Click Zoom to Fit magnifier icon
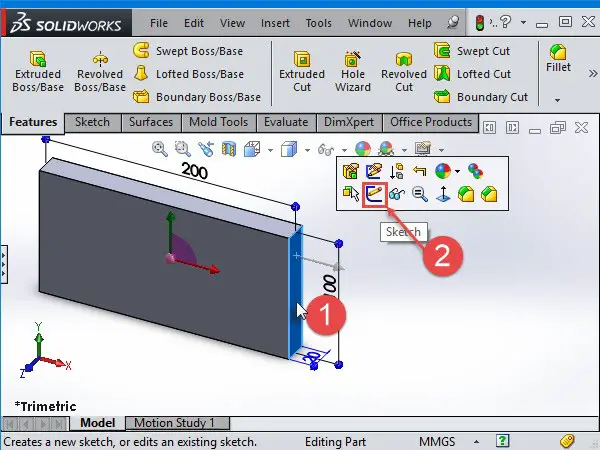 (x=160, y=148)
